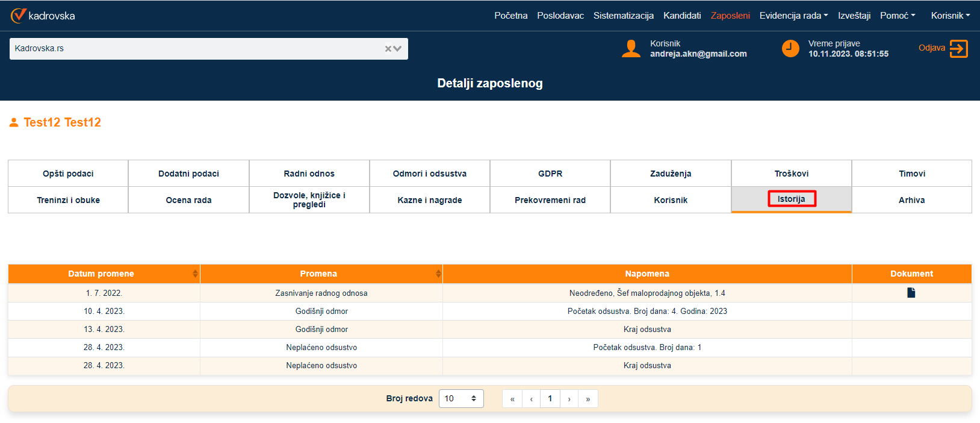The width and height of the screenshot is (980, 423).
Task: Open the Broj redova rows selector
Action: tap(461, 399)
